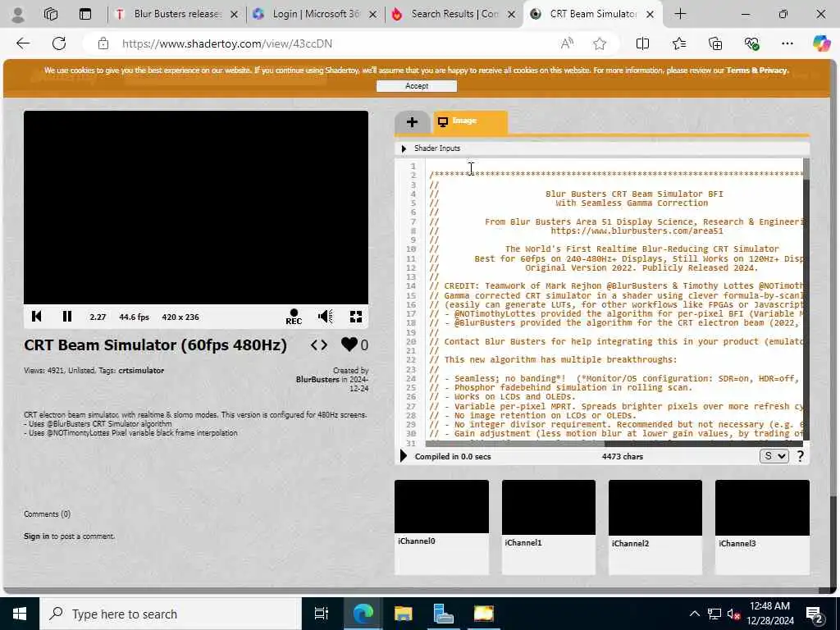Open the font size dropdown
The width and height of the screenshot is (840, 630).
pyautogui.click(x=774, y=456)
